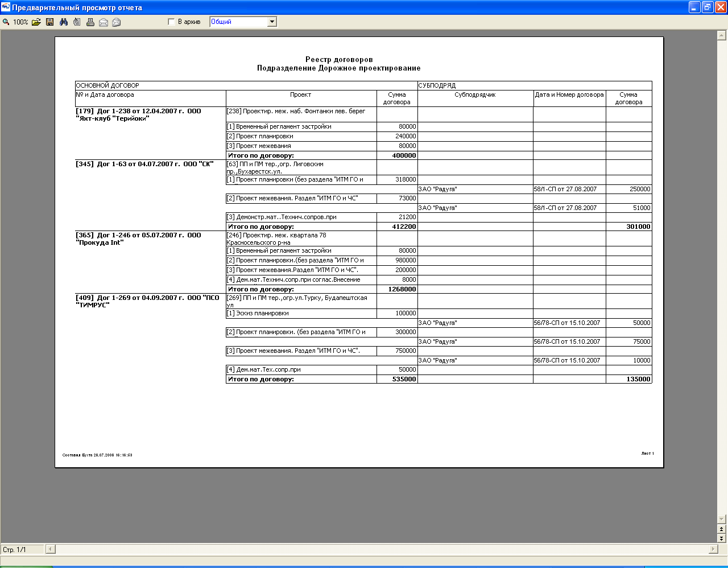Open the binoculars search tool
This screenshot has height=568, width=728.
coord(64,22)
